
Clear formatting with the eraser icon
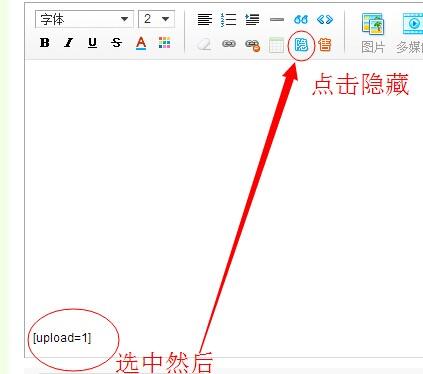tap(204, 45)
